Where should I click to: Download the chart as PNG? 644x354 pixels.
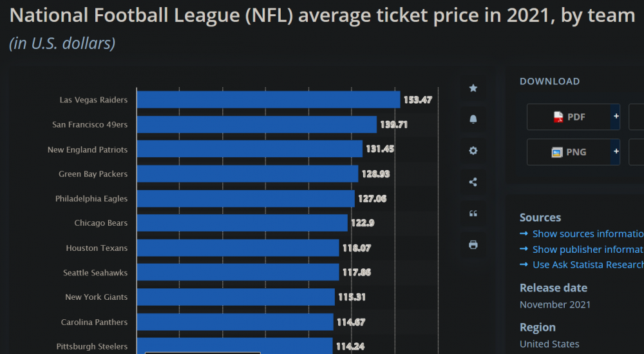pos(569,152)
